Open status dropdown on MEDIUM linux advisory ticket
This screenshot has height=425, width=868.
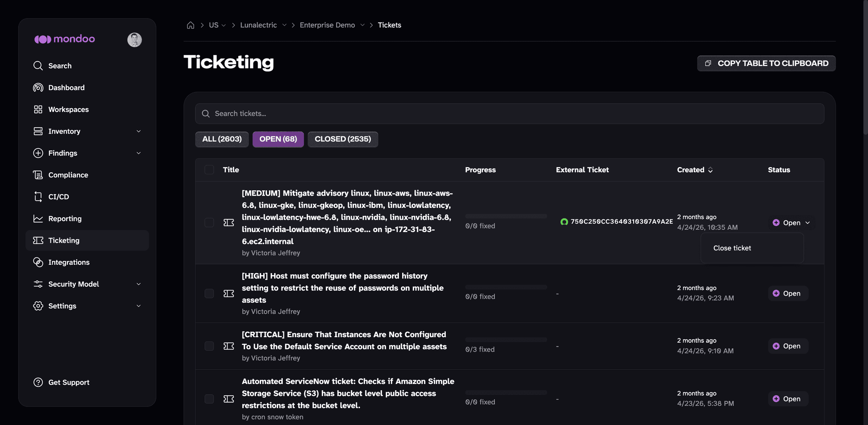(791, 223)
